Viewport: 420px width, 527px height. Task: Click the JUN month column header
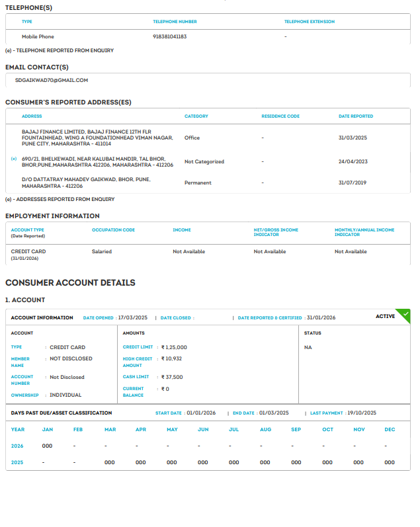(203, 430)
